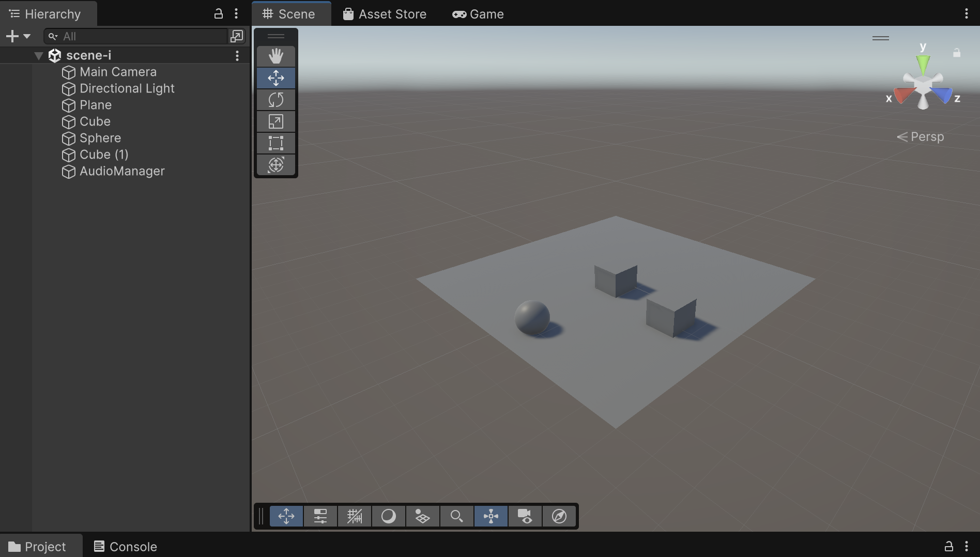This screenshot has height=557, width=980.
Task: Select AudioManager in the Hierarchy
Action: tap(122, 171)
